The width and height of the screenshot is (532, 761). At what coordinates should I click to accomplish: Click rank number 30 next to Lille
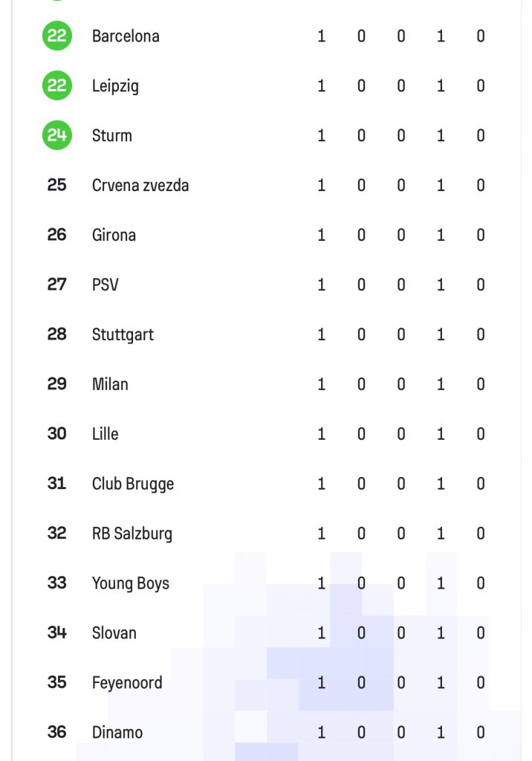56,433
